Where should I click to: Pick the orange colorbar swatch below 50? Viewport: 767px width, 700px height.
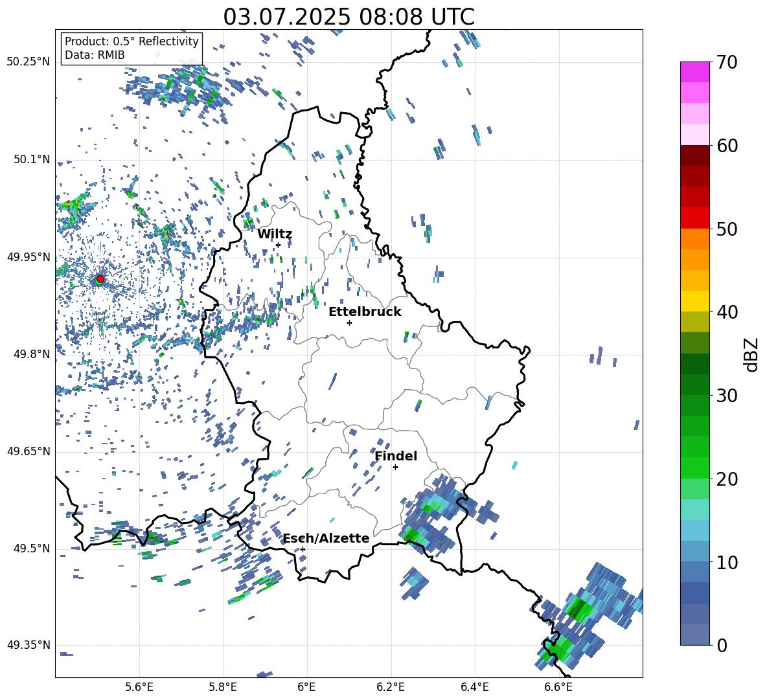point(694,239)
